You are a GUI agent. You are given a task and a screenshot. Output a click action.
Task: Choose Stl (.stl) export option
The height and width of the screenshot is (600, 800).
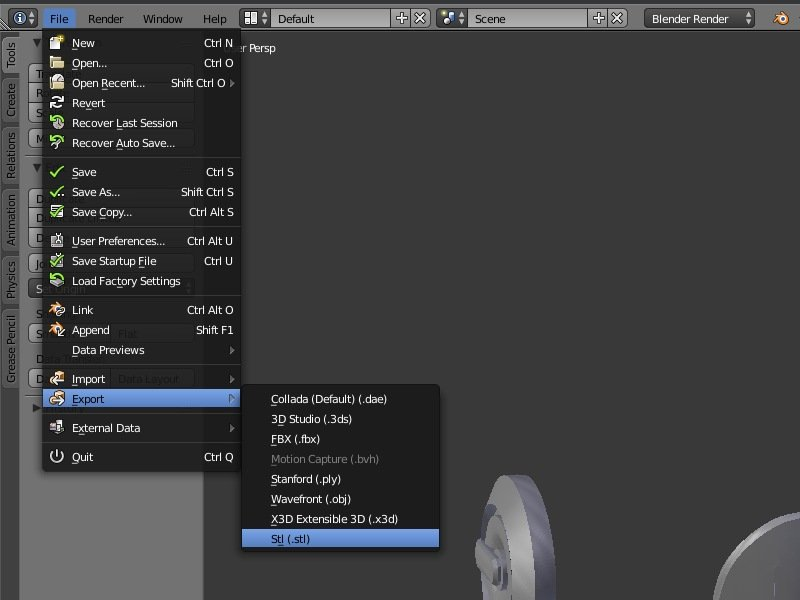[340, 538]
